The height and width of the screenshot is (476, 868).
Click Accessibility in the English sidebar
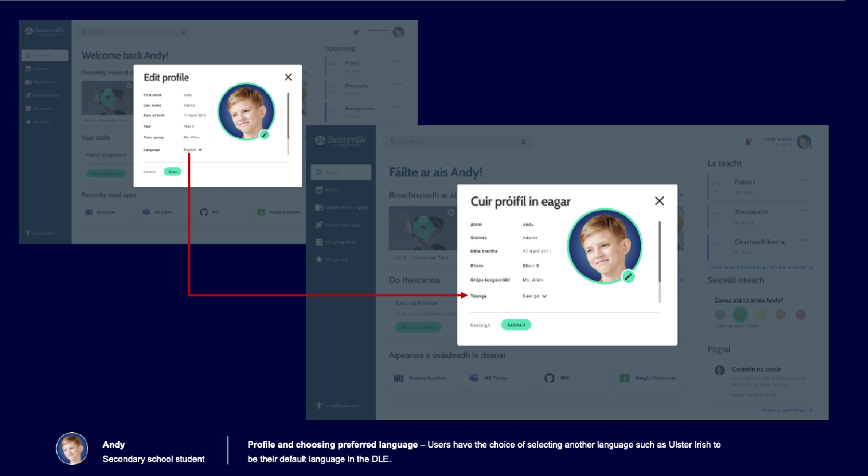(40, 233)
